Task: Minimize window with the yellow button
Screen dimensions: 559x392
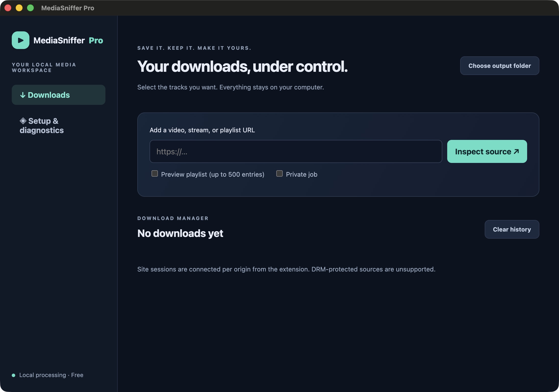Action: tap(19, 8)
